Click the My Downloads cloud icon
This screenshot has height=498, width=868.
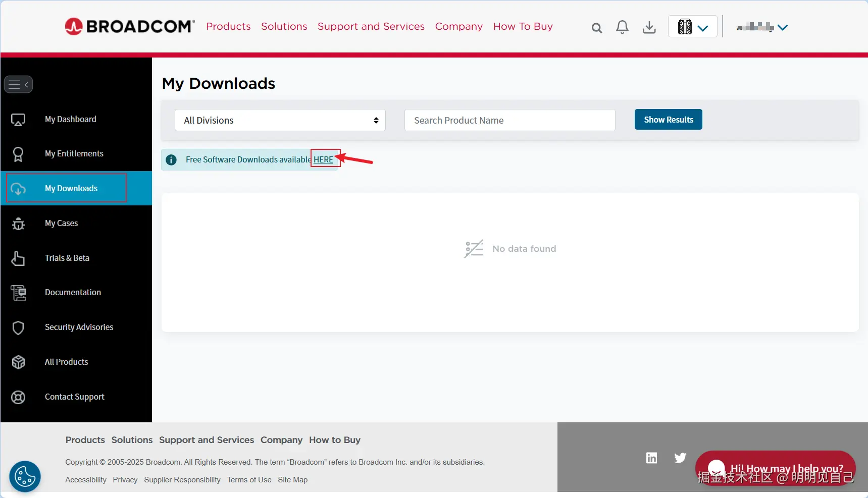point(18,189)
